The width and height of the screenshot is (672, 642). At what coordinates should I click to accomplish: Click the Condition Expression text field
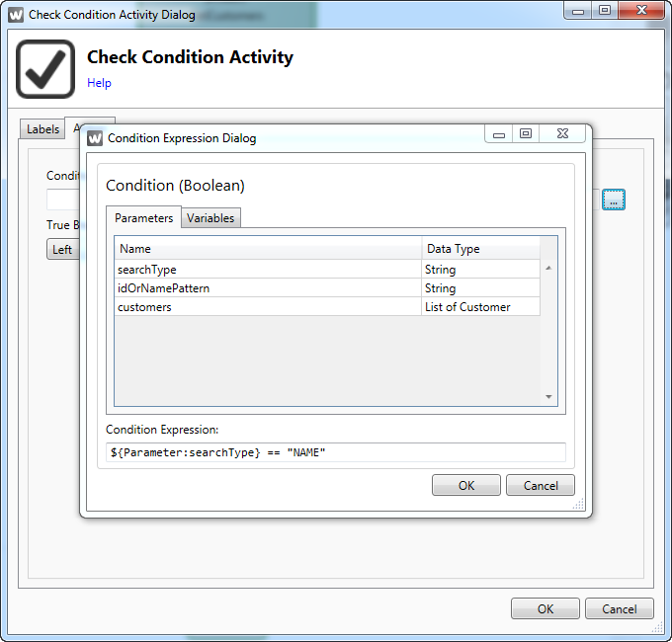click(335, 452)
